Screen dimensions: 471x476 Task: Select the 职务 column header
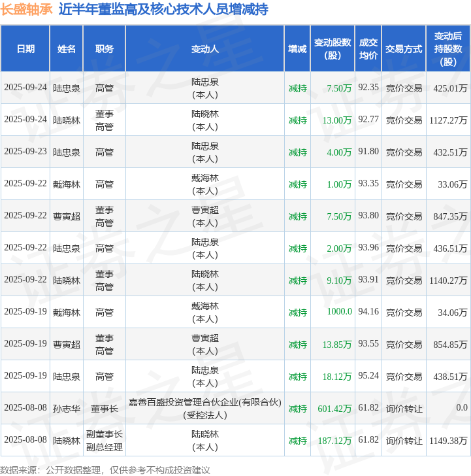click(105, 48)
